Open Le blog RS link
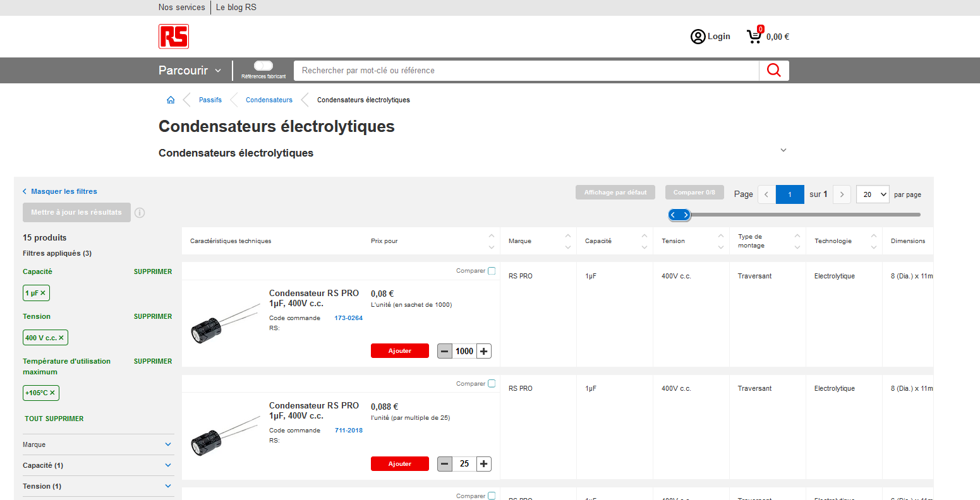Viewport: 980px width, 500px height. click(236, 8)
